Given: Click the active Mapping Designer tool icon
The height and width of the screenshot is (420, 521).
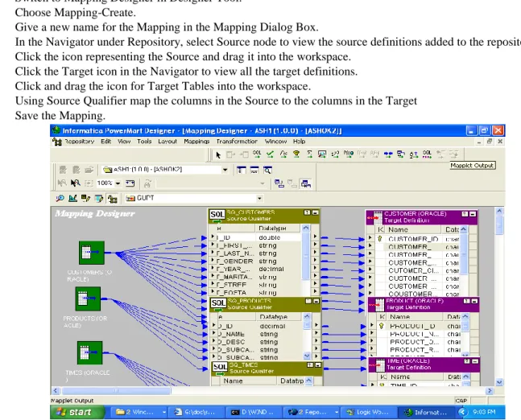Looking at the screenshot, I should (x=113, y=199).
